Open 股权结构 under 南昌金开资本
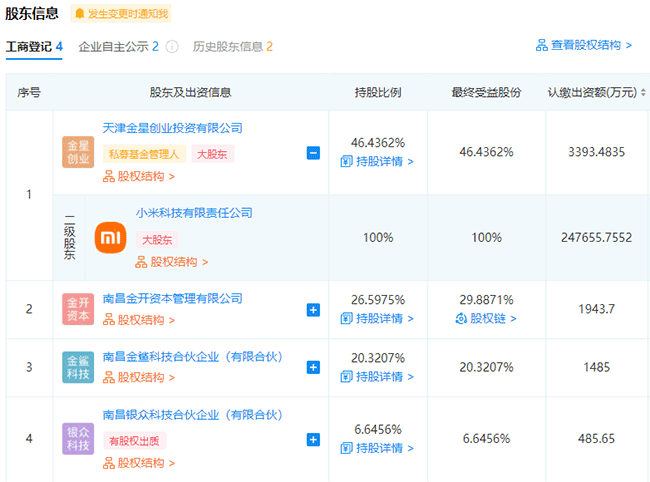Image resolution: width=650 pixels, height=482 pixels. tap(139, 320)
